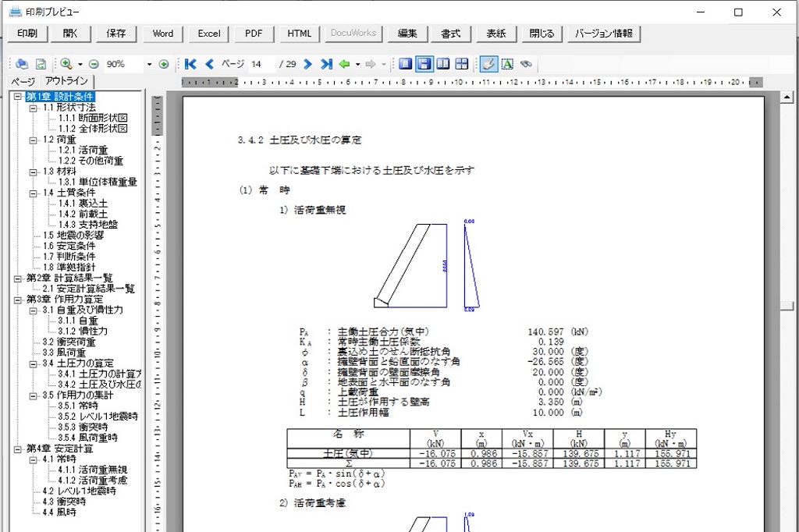
Task: Export using the PDF button
Action: pos(254,34)
